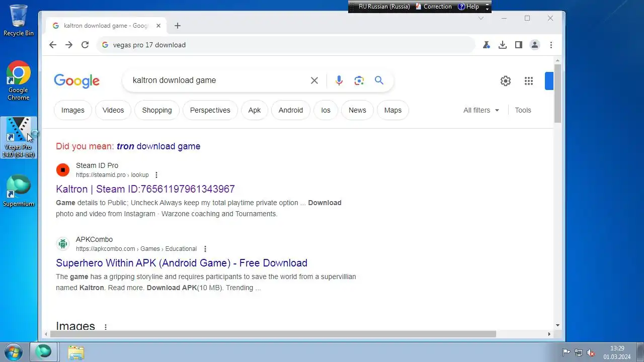Open the File Explorer taskbar icon

tap(76, 352)
